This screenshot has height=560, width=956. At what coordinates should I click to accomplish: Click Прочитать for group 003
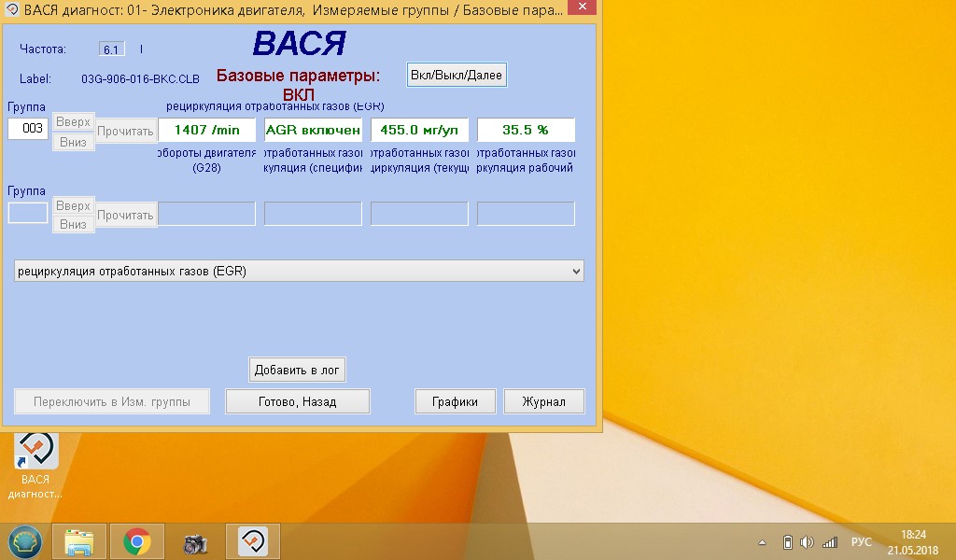126,131
